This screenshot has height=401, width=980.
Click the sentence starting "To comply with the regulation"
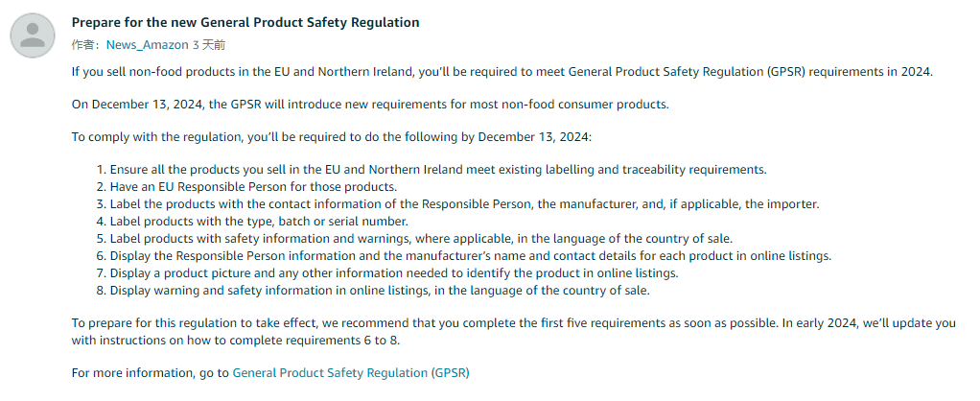[x=332, y=137]
